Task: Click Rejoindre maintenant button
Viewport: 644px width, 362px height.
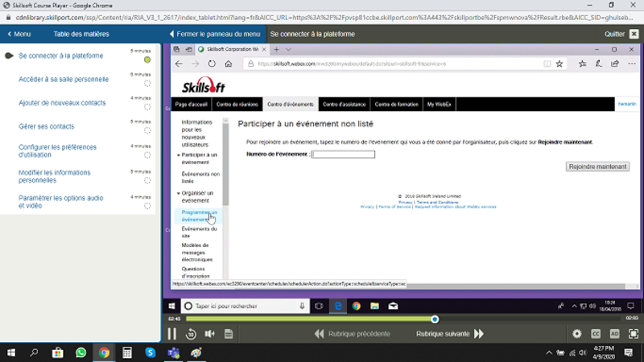Action: [597, 167]
